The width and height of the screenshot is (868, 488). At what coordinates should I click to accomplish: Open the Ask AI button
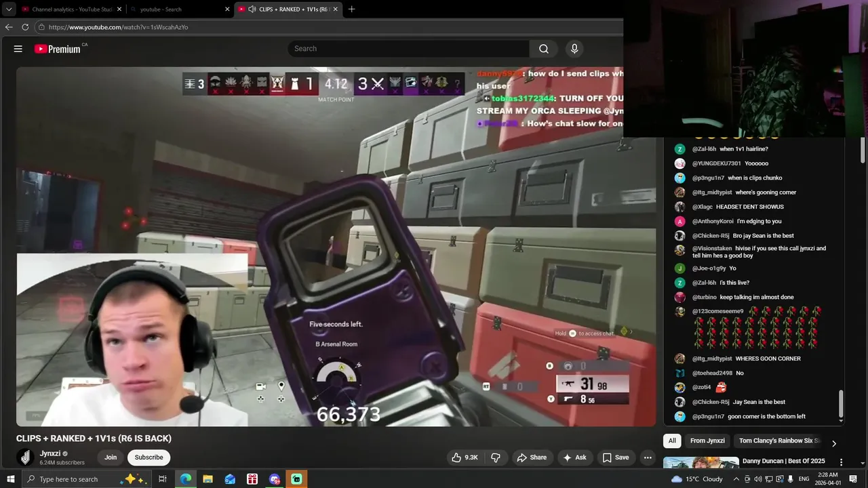coord(574,457)
